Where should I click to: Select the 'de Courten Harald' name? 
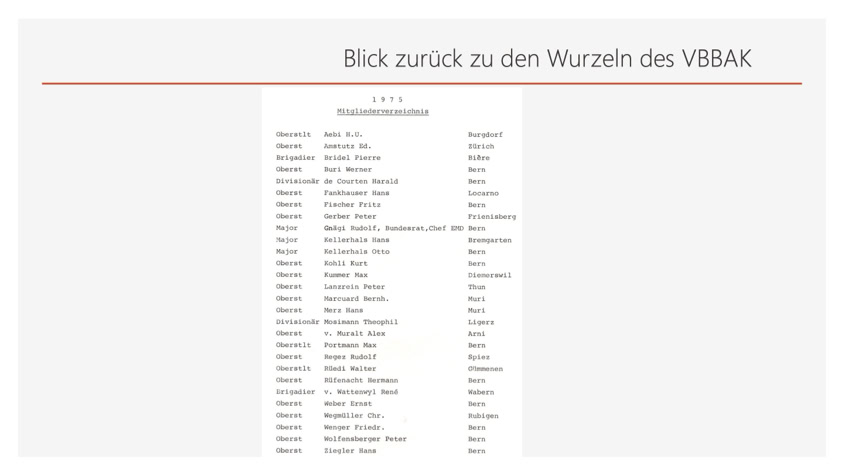pos(360,181)
